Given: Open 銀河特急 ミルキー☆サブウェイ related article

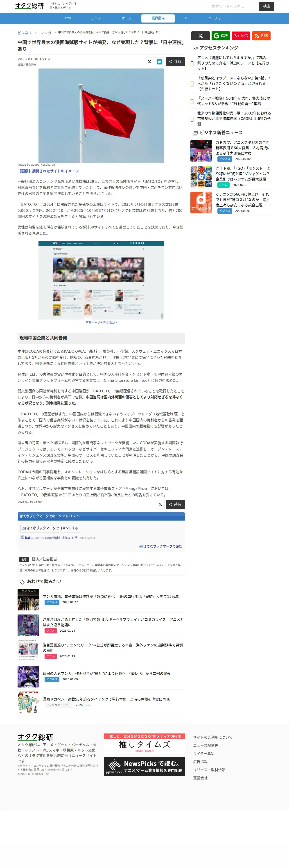Looking at the screenshot, I should pos(113,622).
